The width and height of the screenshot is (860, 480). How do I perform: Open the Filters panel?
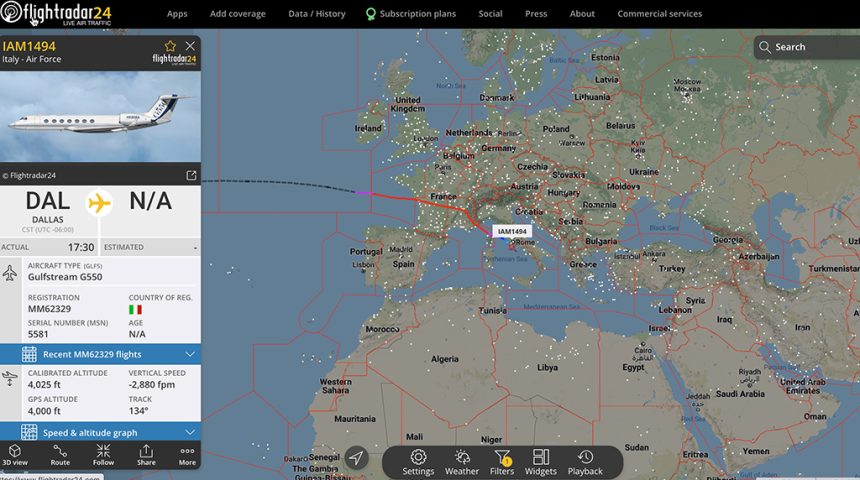click(x=502, y=462)
